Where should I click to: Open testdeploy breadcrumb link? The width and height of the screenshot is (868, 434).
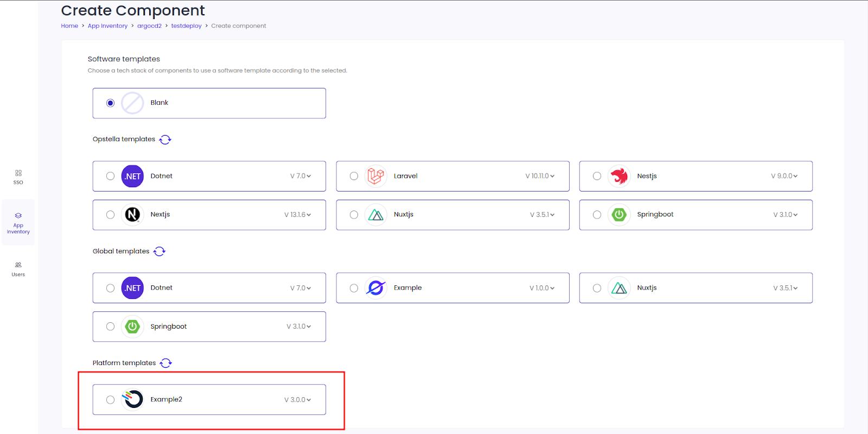186,26
